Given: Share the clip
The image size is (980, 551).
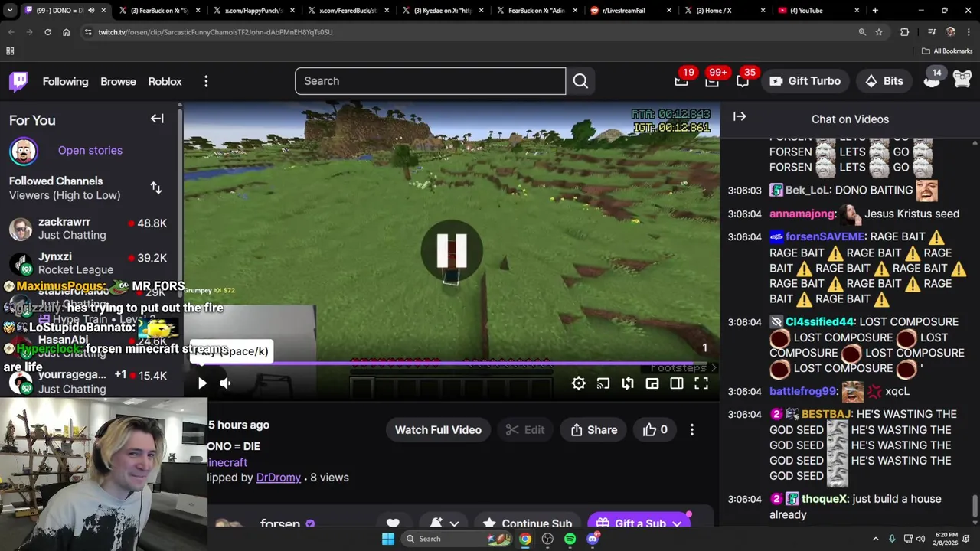Looking at the screenshot, I should point(594,430).
